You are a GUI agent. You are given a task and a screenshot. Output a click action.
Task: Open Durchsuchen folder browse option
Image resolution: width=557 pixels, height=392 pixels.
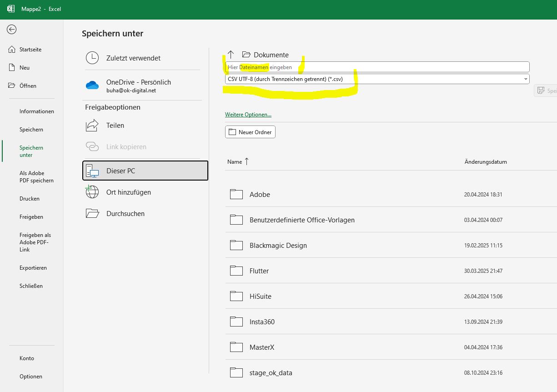(125, 214)
